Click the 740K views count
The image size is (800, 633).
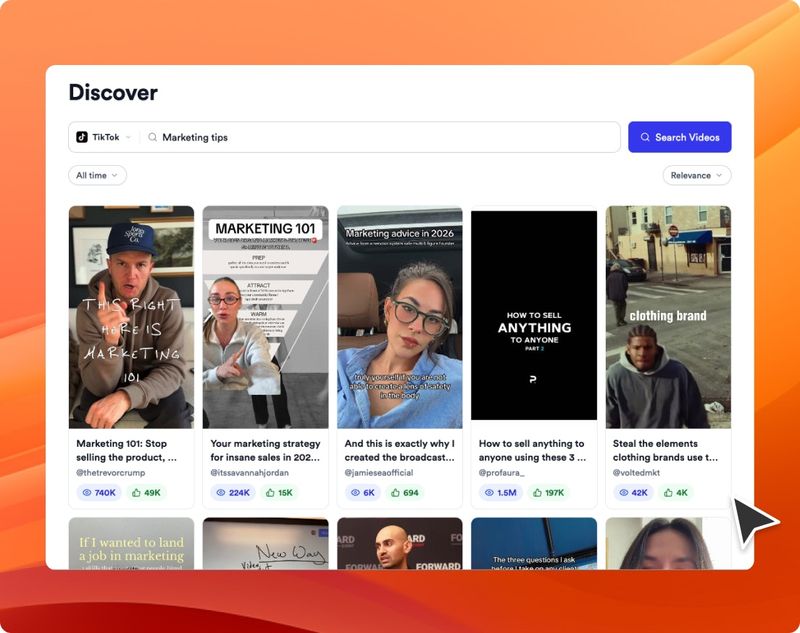pyautogui.click(x=105, y=493)
